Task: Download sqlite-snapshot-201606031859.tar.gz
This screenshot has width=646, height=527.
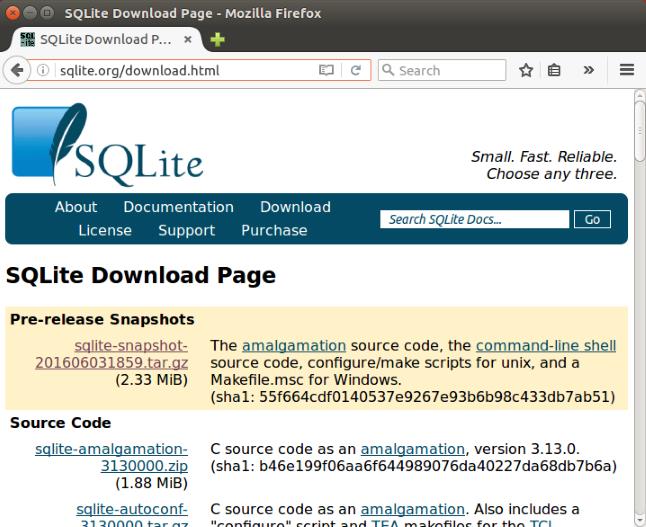Action: pyautogui.click(x=112, y=354)
